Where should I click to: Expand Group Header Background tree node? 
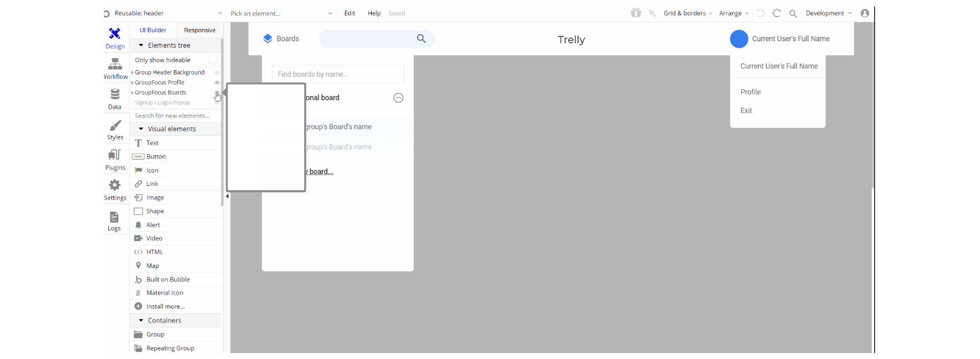[132, 72]
